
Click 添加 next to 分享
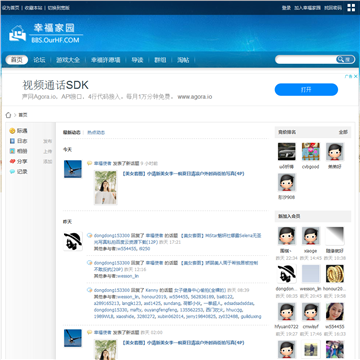pos(48,162)
